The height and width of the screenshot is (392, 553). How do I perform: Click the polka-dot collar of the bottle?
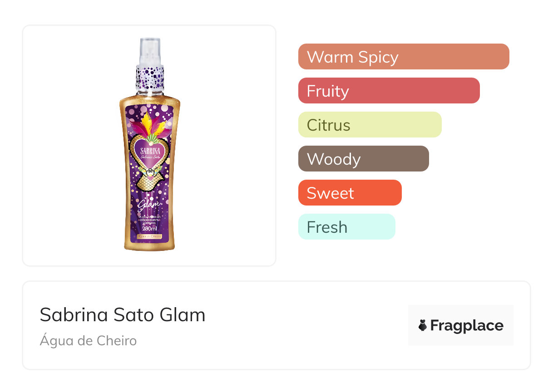click(x=150, y=77)
